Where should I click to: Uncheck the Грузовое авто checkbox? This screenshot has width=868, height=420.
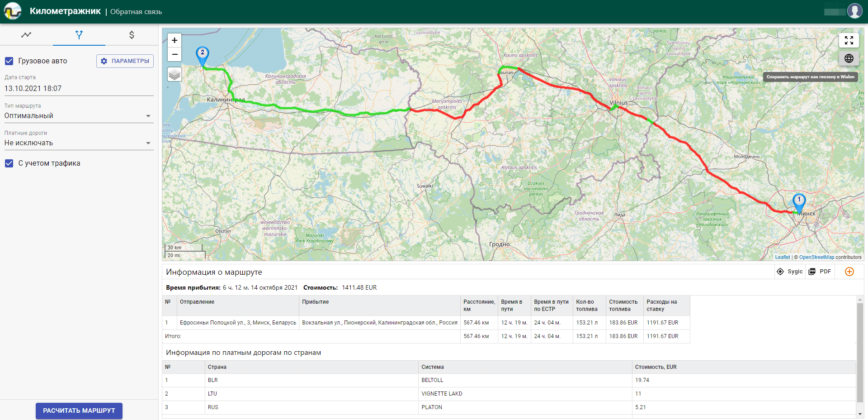(9, 61)
